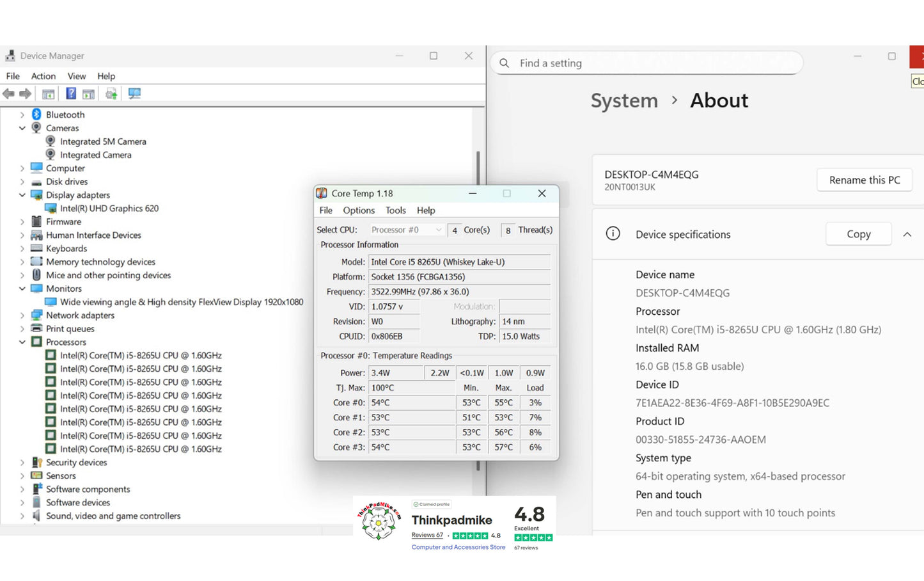Click the forward arrow in Device Manager toolbar
This screenshot has width=924, height=581.
click(x=26, y=94)
